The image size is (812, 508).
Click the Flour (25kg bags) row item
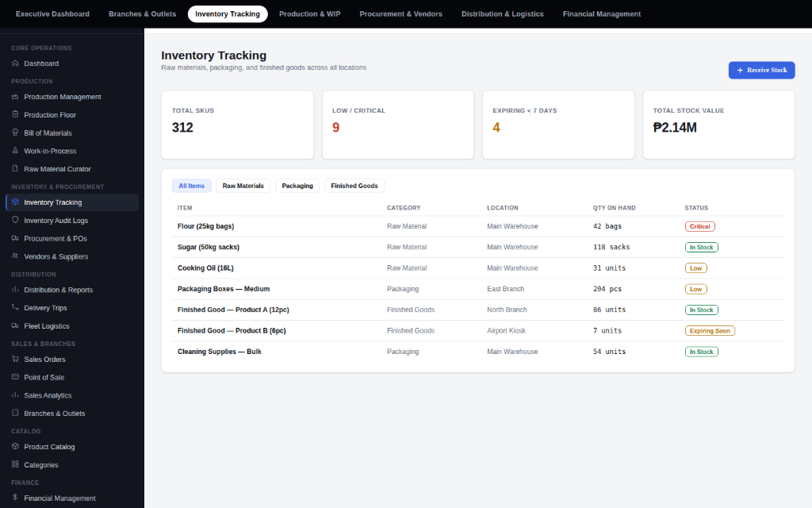click(205, 226)
